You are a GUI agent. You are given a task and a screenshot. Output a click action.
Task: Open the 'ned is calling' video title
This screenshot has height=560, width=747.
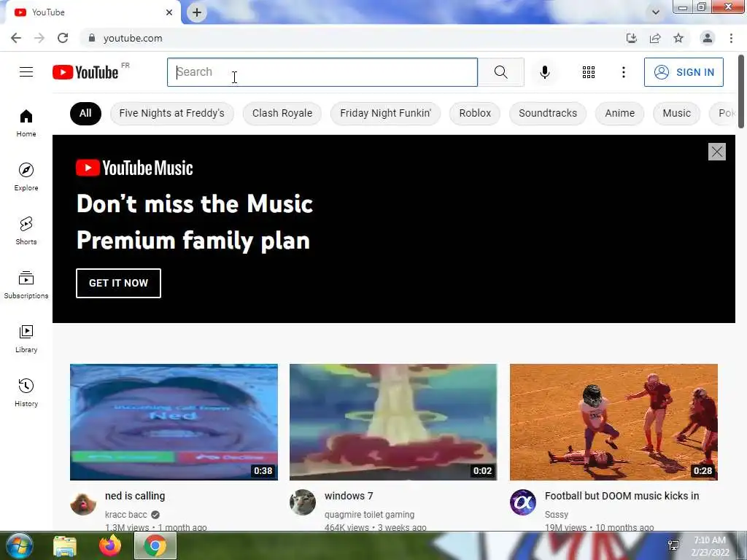point(135,496)
